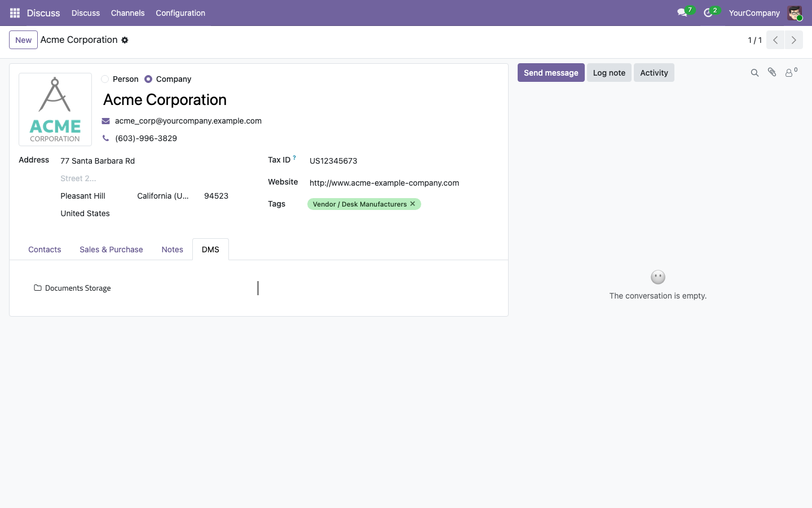Select the DMS tab

pyautogui.click(x=210, y=249)
